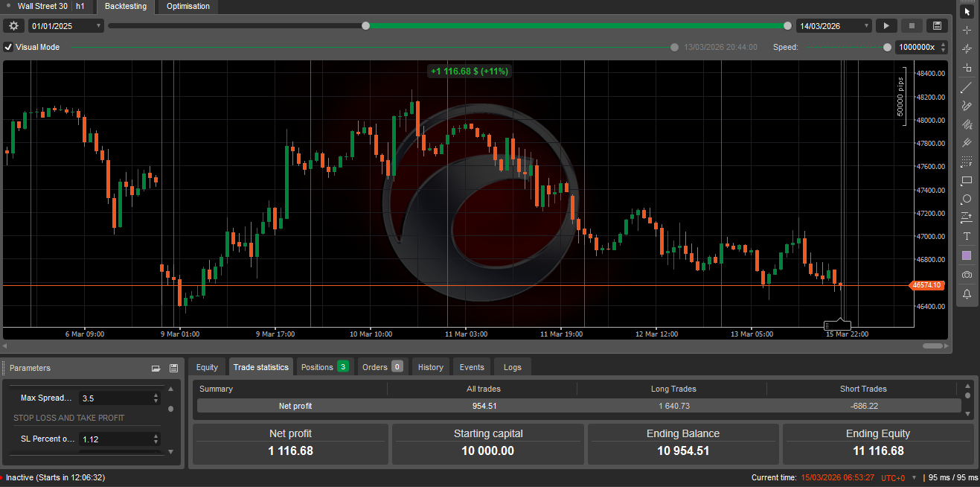This screenshot has width=980, height=487.
Task: Open the Positions tab
Action: [x=324, y=367]
